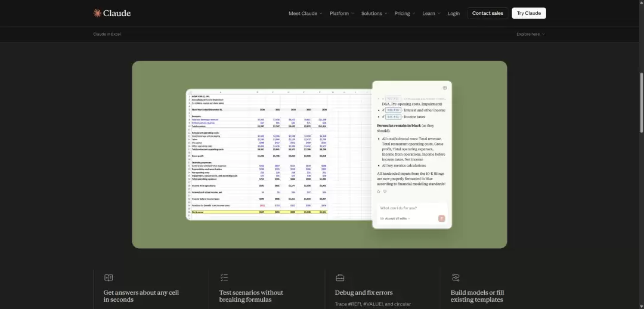
Task: Expand the Solutions menu
Action: pyautogui.click(x=374, y=14)
